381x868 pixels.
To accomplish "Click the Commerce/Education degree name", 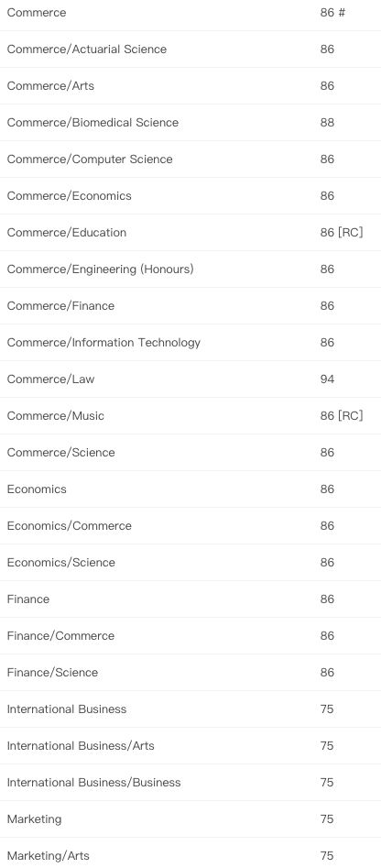I will [x=66, y=233].
